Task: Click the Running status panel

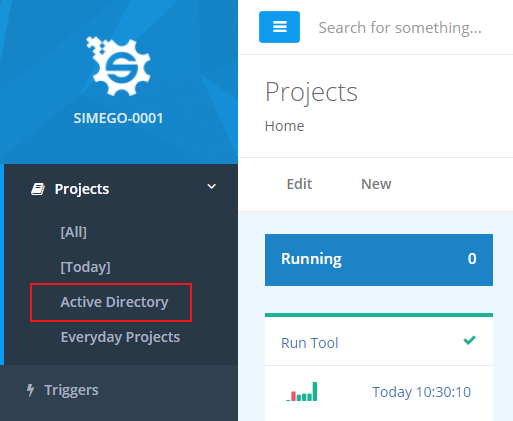Action: coord(379,260)
